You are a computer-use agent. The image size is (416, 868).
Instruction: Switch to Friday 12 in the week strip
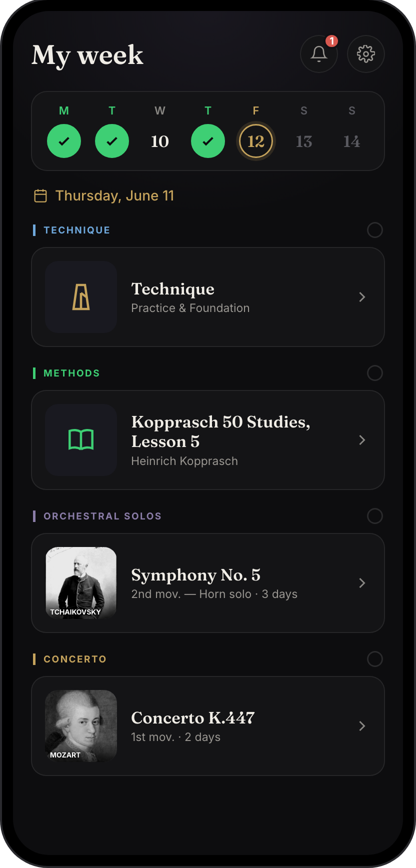tap(256, 141)
